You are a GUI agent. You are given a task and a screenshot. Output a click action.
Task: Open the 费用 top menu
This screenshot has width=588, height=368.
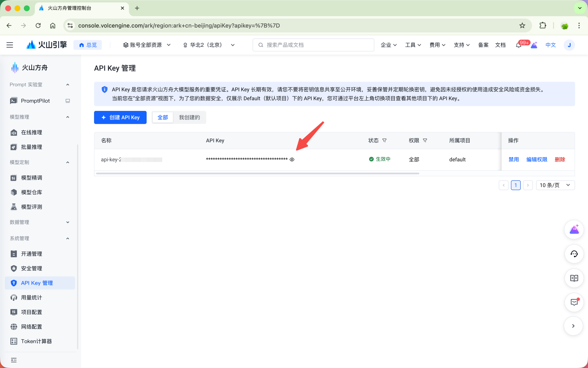pyautogui.click(x=437, y=45)
